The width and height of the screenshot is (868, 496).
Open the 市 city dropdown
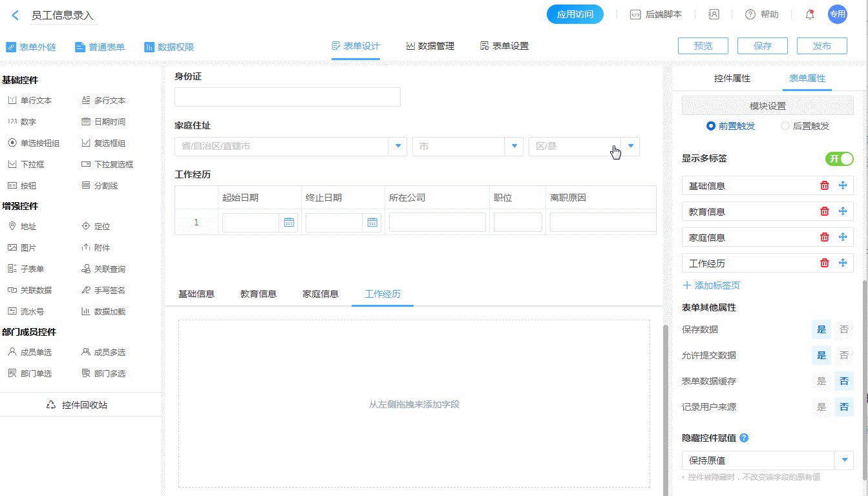[514, 146]
